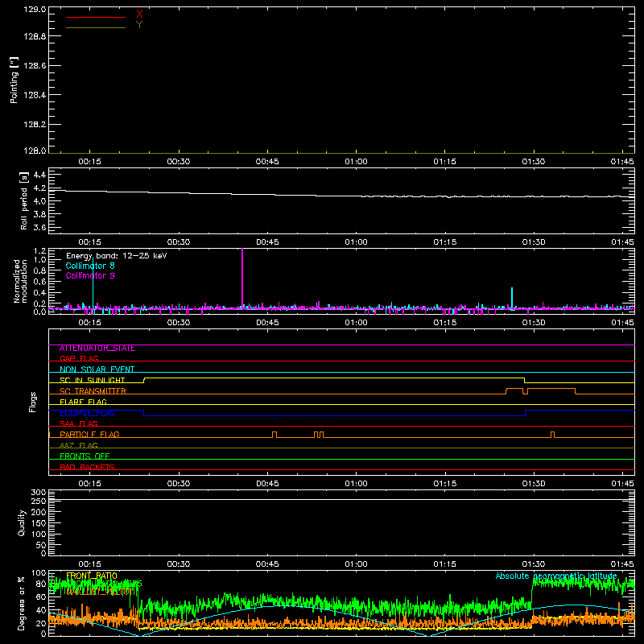Click the ECLIPSE_FLAG rising step near 01:28
The width and height of the screenshot is (644, 644).
526,413
